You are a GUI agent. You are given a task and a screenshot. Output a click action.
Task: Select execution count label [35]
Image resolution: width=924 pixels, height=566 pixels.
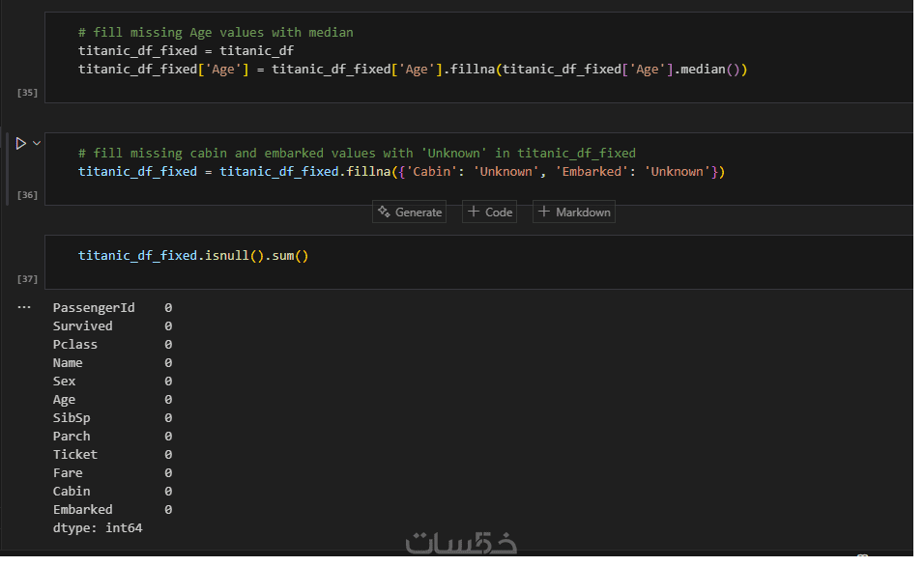click(x=27, y=93)
